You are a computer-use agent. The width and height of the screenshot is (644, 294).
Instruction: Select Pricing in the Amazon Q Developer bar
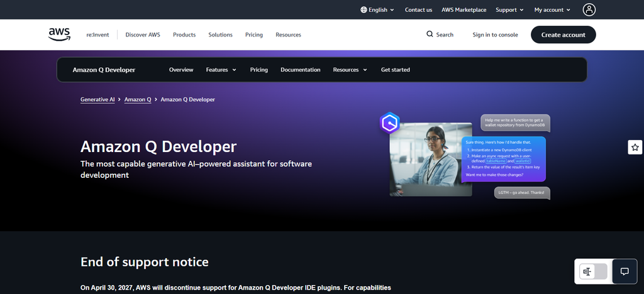tap(258, 70)
